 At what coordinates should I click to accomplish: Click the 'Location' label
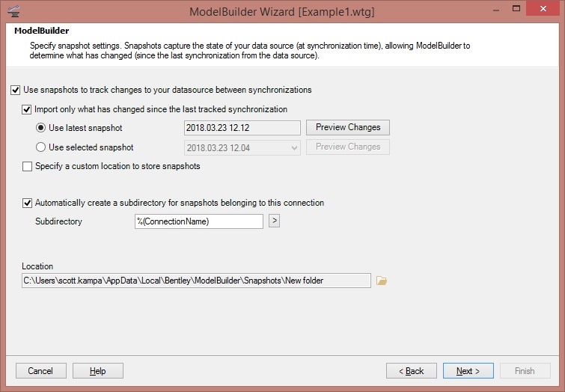37,266
